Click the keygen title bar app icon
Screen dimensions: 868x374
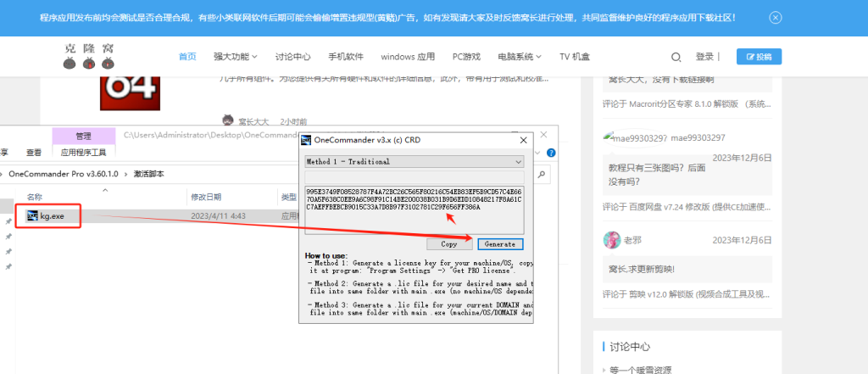click(x=306, y=140)
